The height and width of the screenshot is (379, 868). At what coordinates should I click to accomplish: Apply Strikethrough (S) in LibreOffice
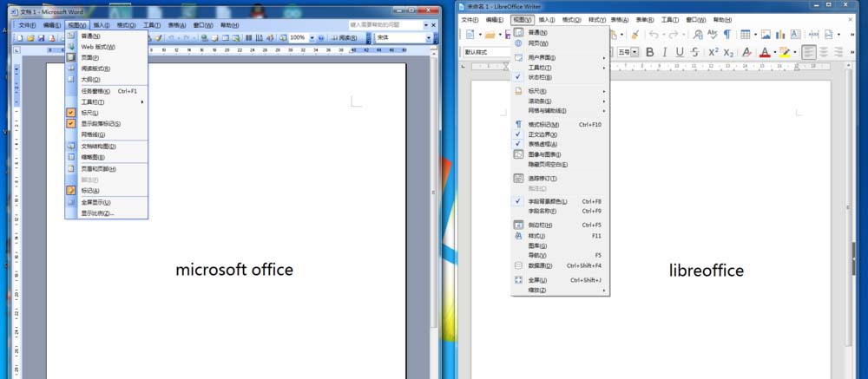pos(694,52)
